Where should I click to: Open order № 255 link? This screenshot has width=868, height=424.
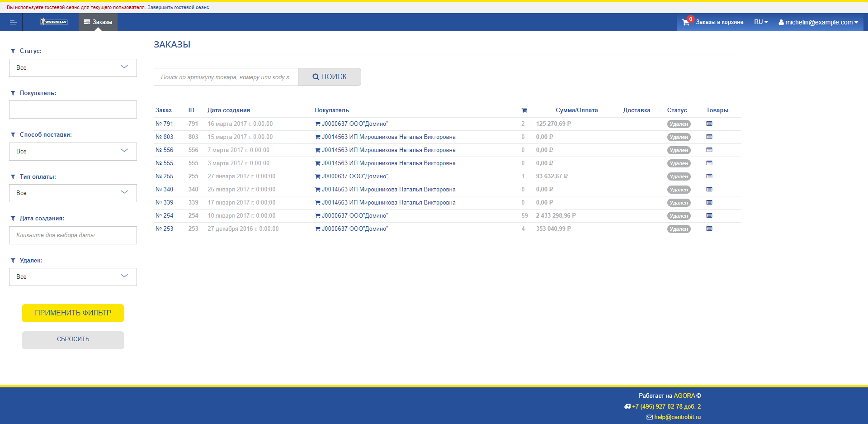(x=165, y=176)
